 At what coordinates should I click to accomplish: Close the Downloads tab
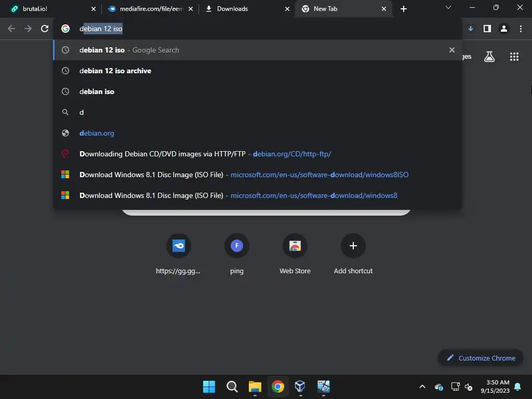pos(287,9)
